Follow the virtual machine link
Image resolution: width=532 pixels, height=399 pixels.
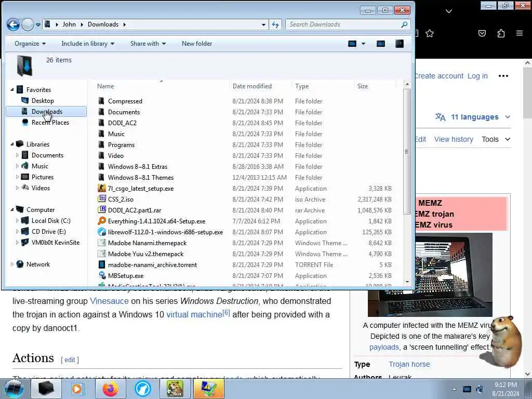point(194,314)
